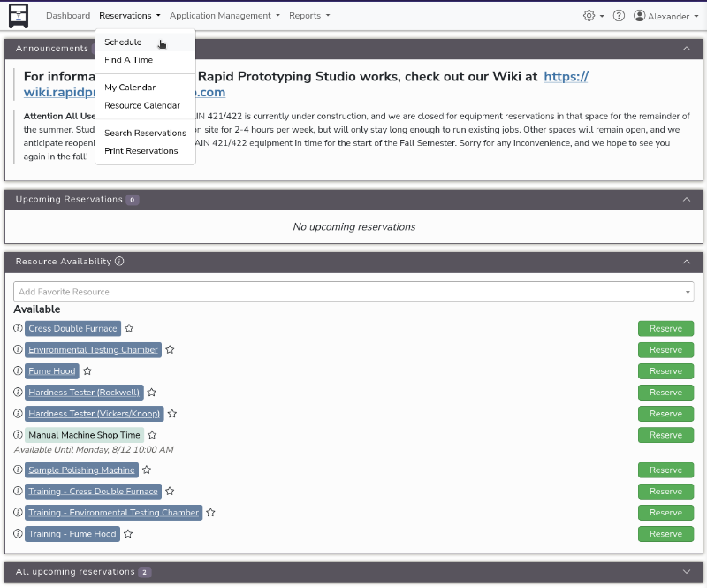The width and height of the screenshot is (707, 588).
Task: Star the Training - Fume Hood resource
Action: 128,534
